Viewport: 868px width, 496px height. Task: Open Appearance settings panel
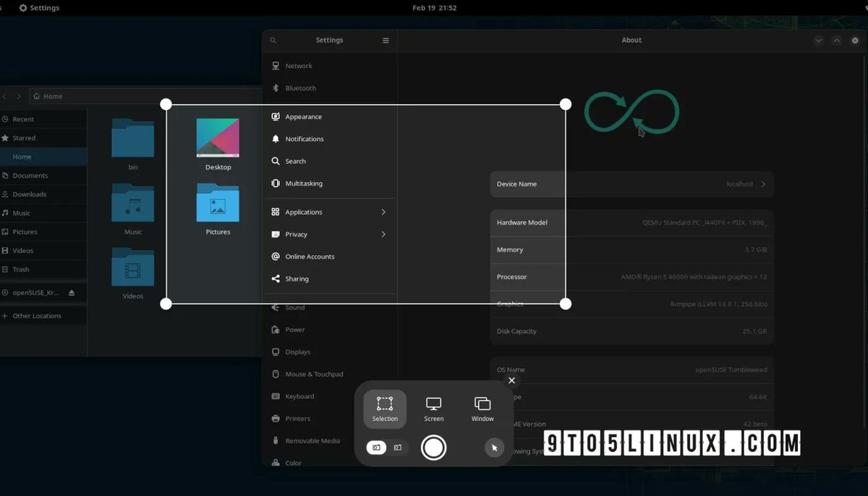pyautogui.click(x=330, y=116)
